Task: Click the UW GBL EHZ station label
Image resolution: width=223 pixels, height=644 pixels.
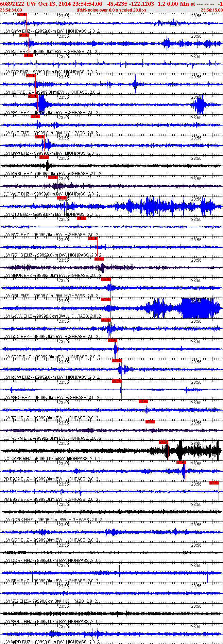Action: click(16, 296)
